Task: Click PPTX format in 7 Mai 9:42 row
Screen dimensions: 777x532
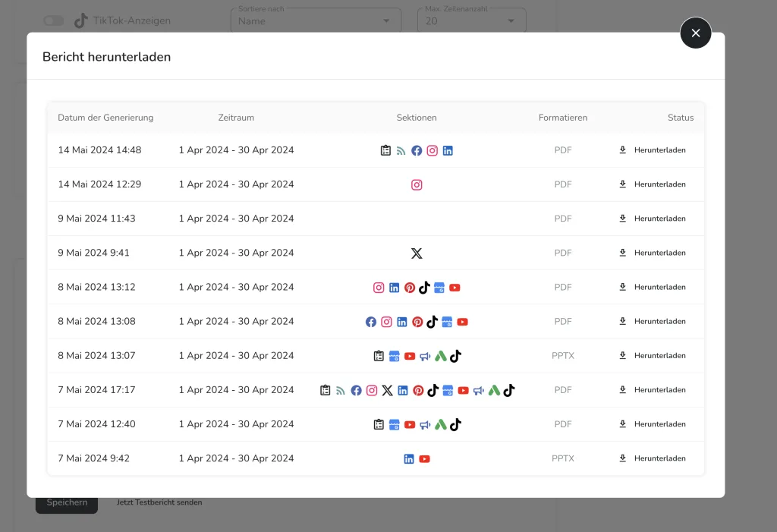Action: click(x=563, y=458)
